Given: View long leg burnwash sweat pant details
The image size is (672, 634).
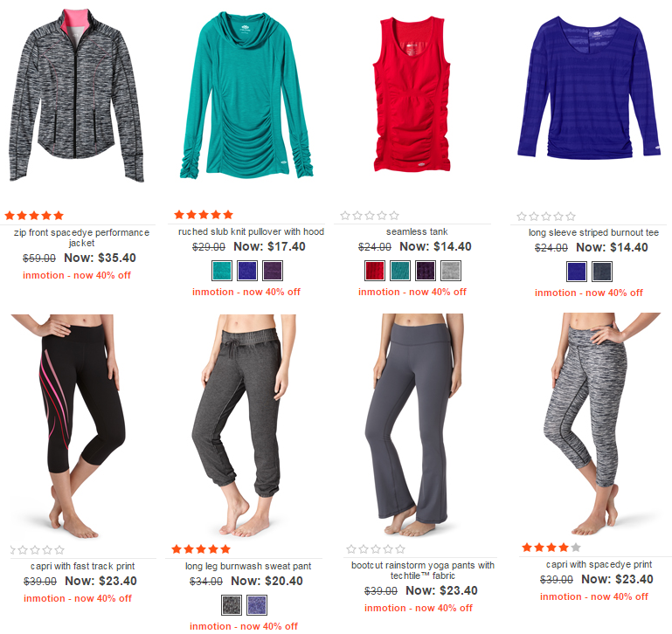Looking at the screenshot, I should pos(248,566).
